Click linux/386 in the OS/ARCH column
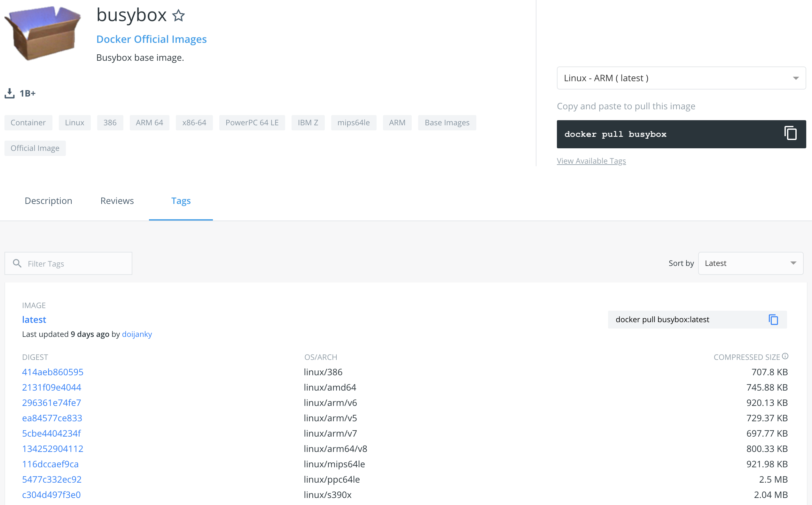 [x=323, y=372]
